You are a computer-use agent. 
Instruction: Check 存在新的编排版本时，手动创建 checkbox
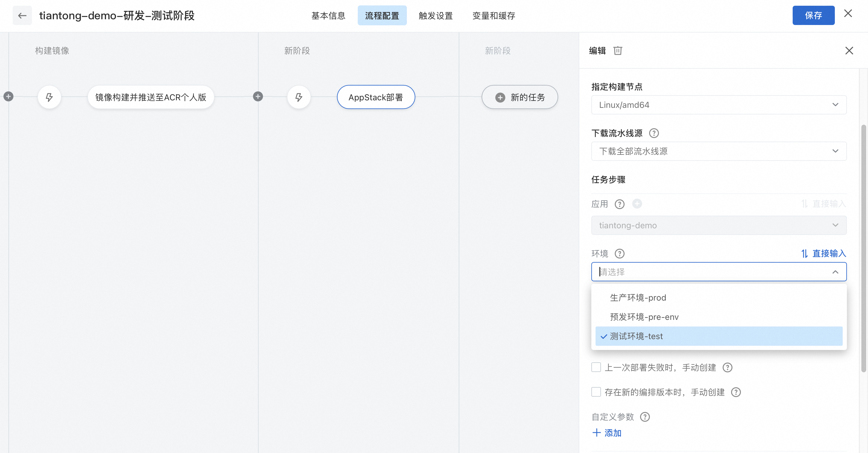click(596, 392)
